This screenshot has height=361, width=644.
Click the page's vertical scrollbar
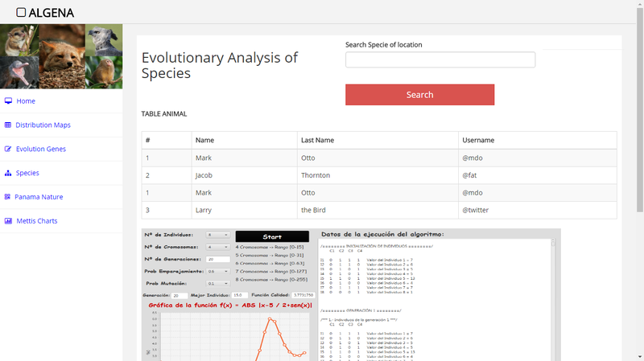tap(639, 161)
